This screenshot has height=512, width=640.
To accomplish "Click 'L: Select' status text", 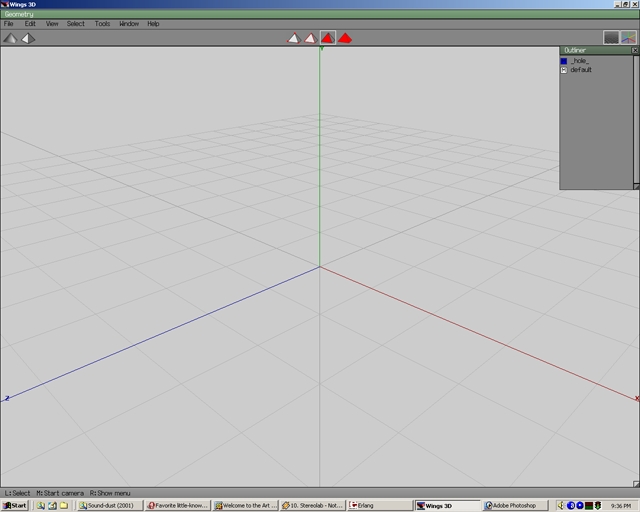I will (17, 493).
